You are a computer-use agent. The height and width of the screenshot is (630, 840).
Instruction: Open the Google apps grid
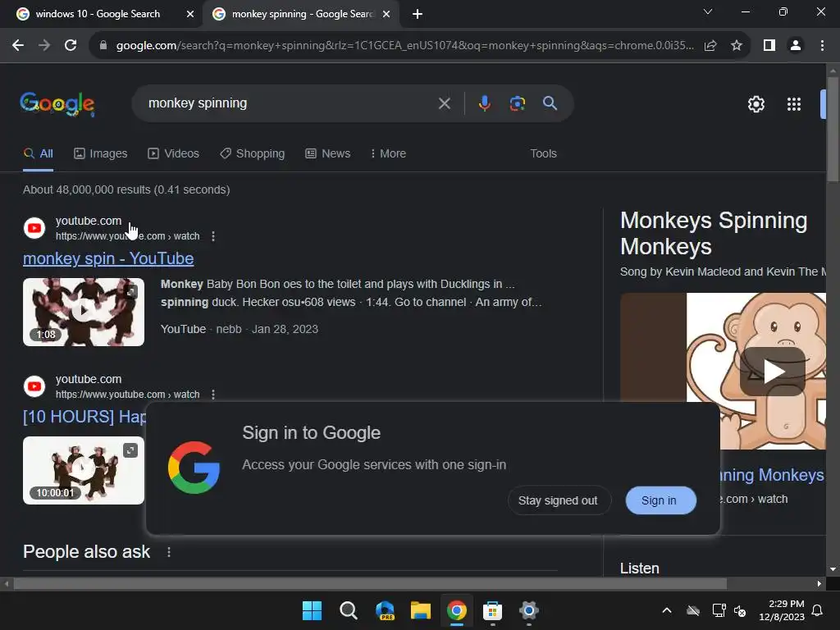coord(794,104)
